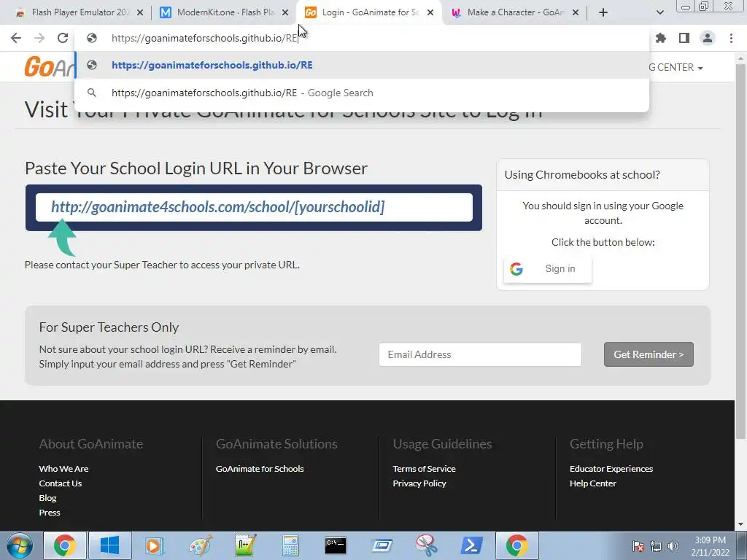The width and height of the screenshot is (747, 560).
Task: Go back with the browser back arrow
Action: [16, 38]
